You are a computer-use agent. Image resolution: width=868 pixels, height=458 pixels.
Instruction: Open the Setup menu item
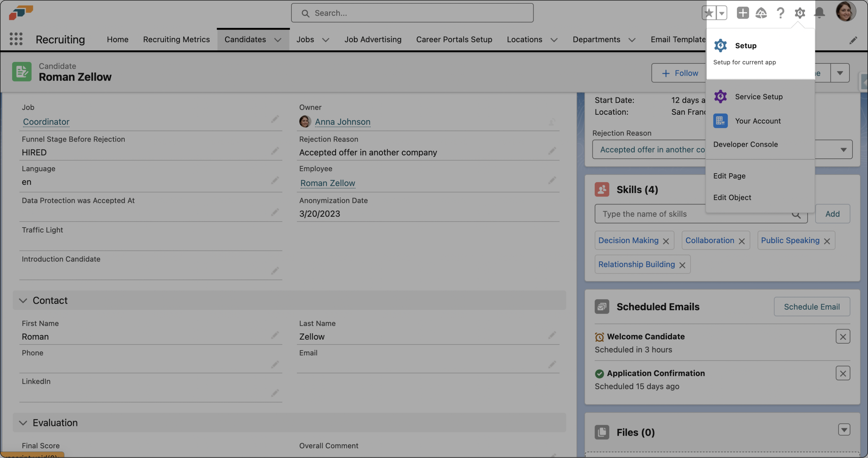pos(745,45)
